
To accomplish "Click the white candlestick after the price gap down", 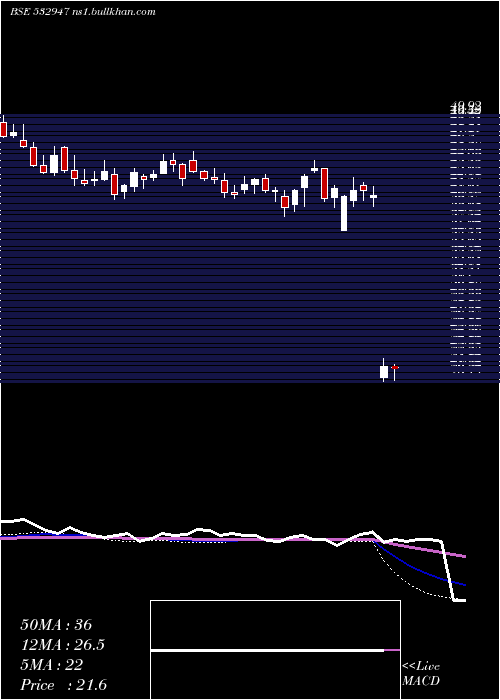I will pyautogui.click(x=384, y=370).
